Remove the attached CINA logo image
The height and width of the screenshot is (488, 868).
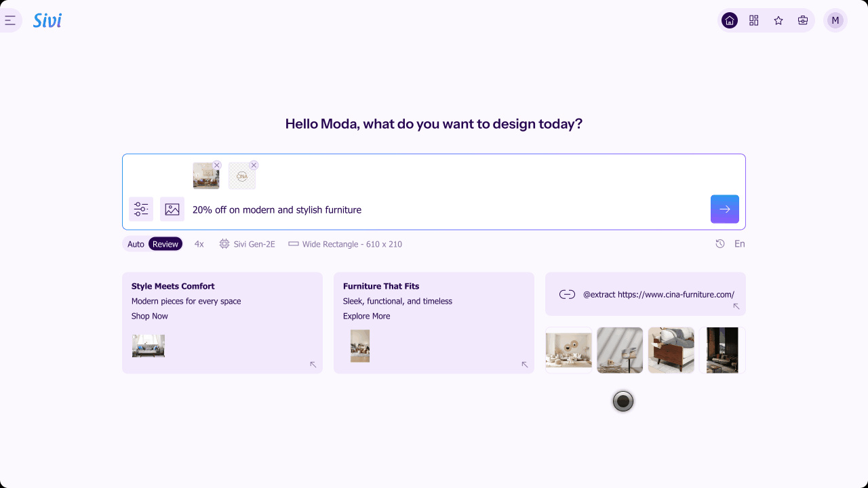pos(254,165)
